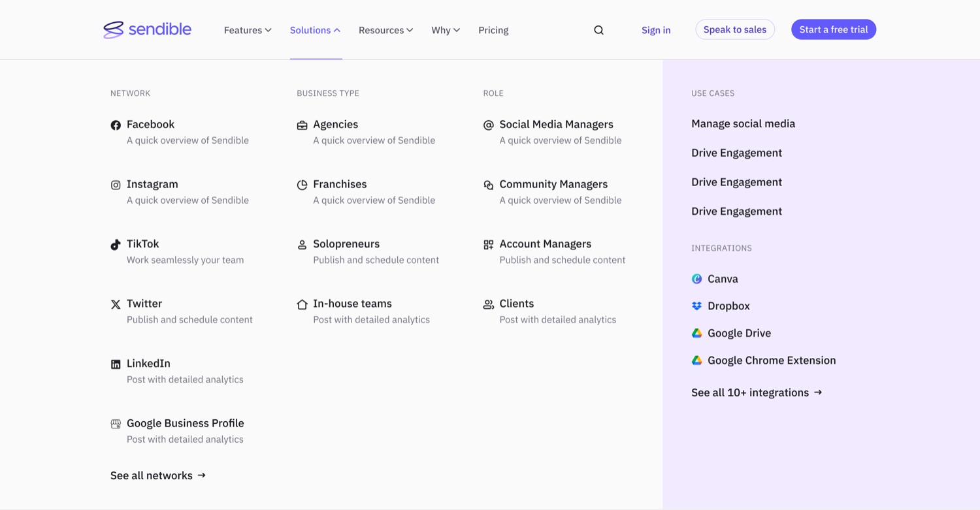Image resolution: width=980 pixels, height=510 pixels.
Task: Click the Agencies briefcase icon
Action: coord(302,125)
